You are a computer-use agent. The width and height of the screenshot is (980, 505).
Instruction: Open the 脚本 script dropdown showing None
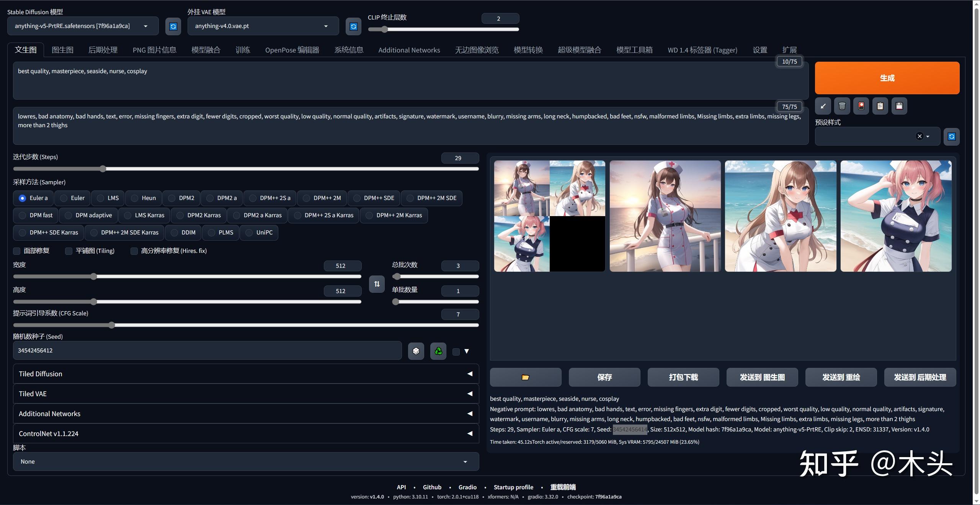coord(246,462)
